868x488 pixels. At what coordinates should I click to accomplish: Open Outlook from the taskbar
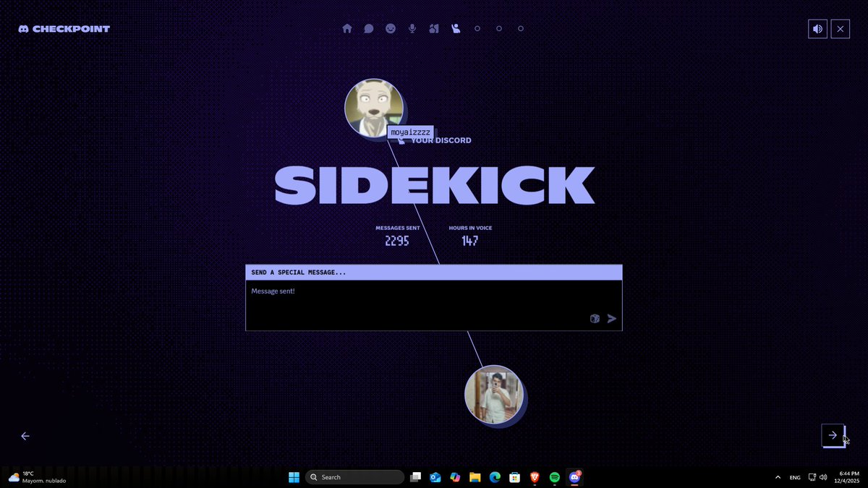(x=435, y=477)
